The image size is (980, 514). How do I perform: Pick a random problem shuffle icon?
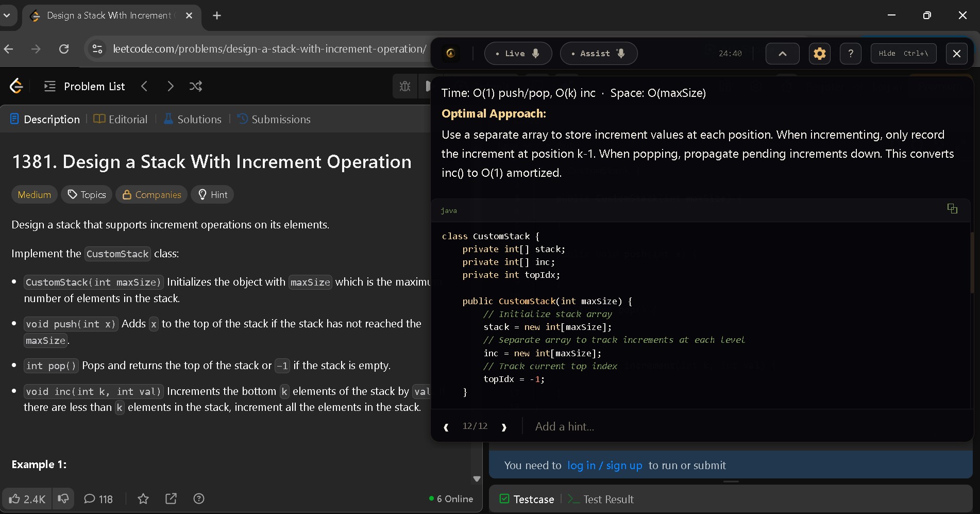point(196,86)
